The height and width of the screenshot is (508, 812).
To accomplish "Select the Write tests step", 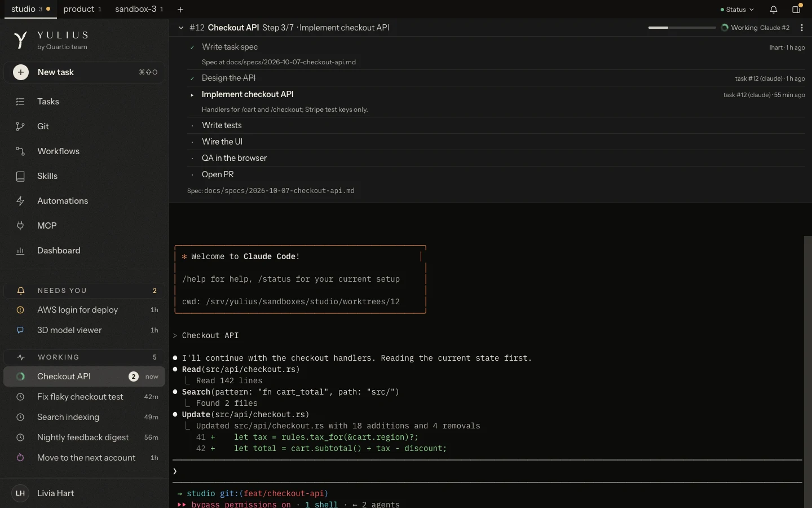I will point(496,125).
